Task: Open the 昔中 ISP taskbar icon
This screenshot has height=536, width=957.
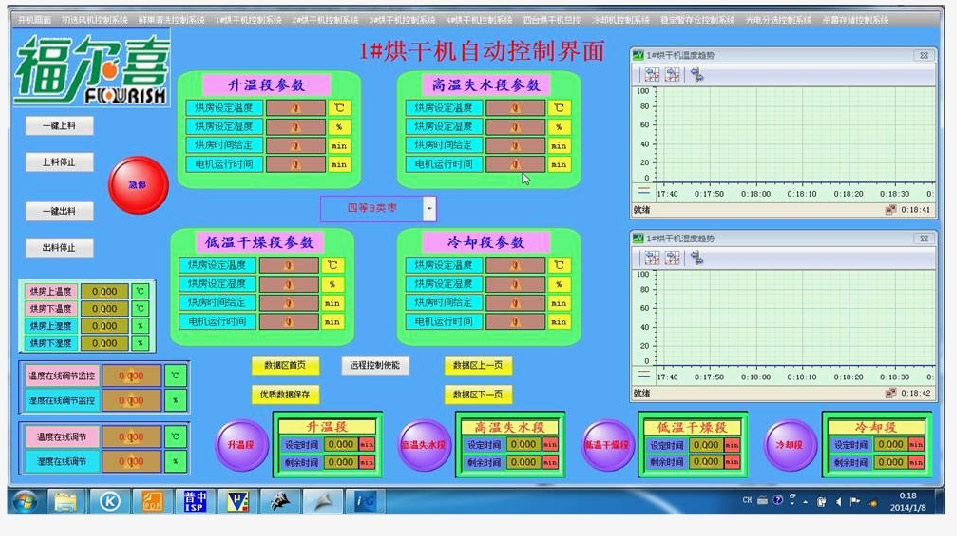Action: click(x=196, y=501)
